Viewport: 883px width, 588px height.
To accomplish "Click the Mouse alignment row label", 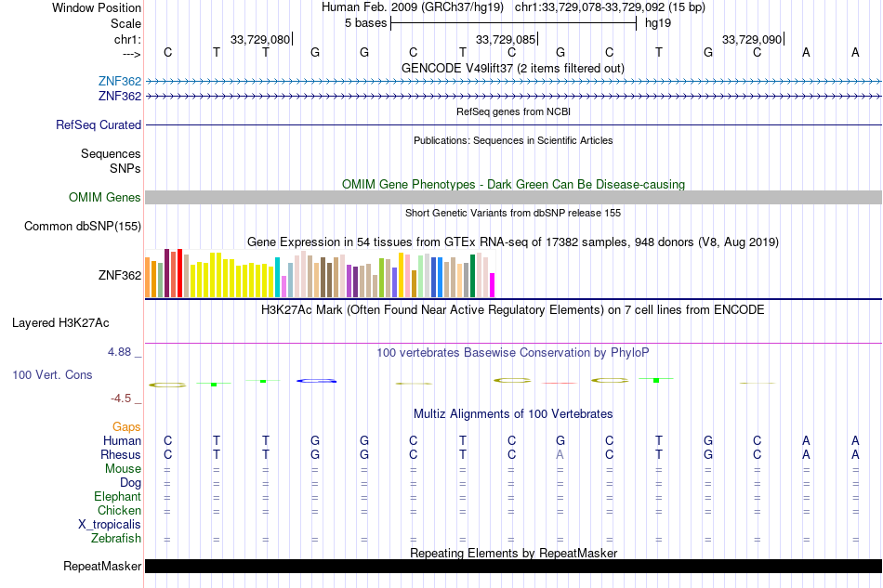I will pyautogui.click(x=123, y=469).
